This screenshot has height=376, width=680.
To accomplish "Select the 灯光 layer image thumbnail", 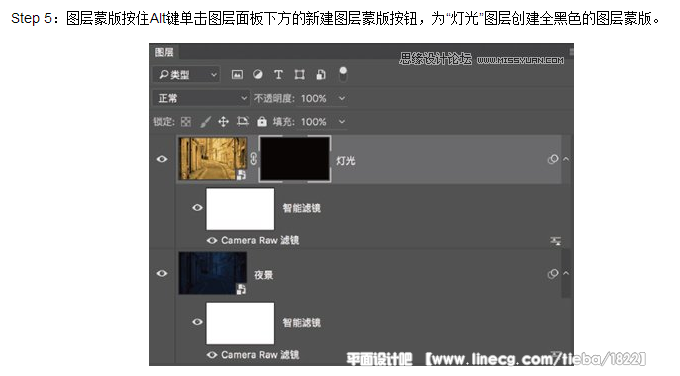I will (212, 159).
